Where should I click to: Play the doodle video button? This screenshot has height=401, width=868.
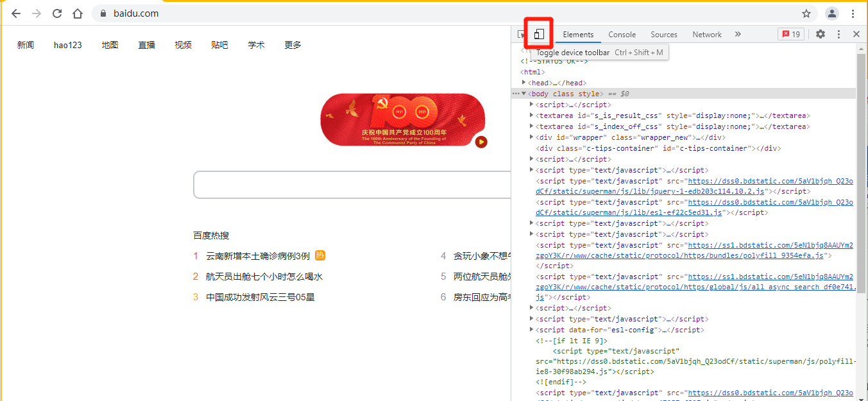481,142
